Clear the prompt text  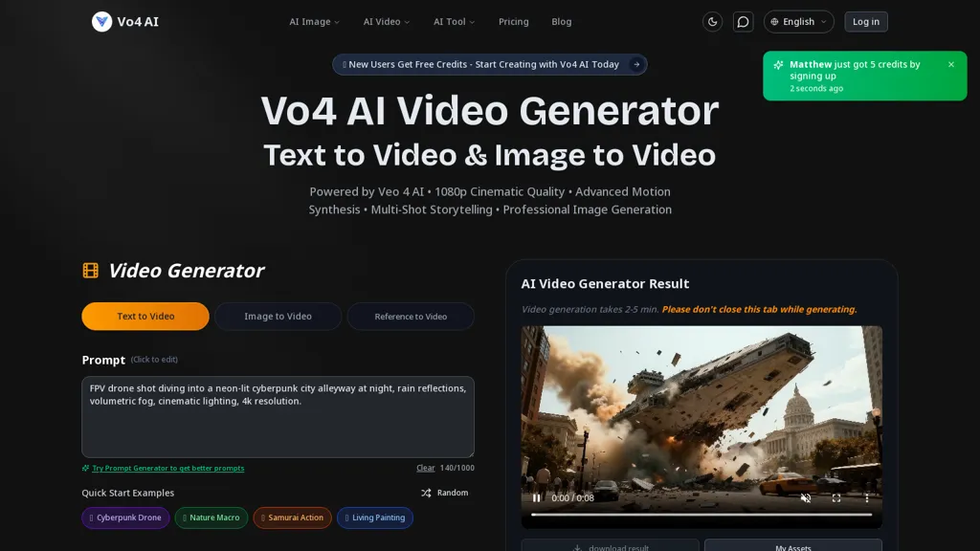pyautogui.click(x=425, y=468)
